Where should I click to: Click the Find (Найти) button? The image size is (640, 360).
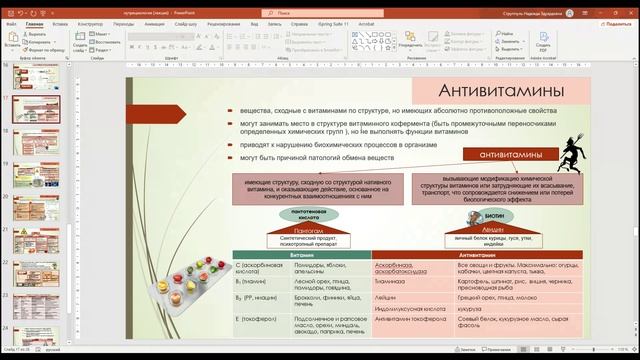(504, 33)
